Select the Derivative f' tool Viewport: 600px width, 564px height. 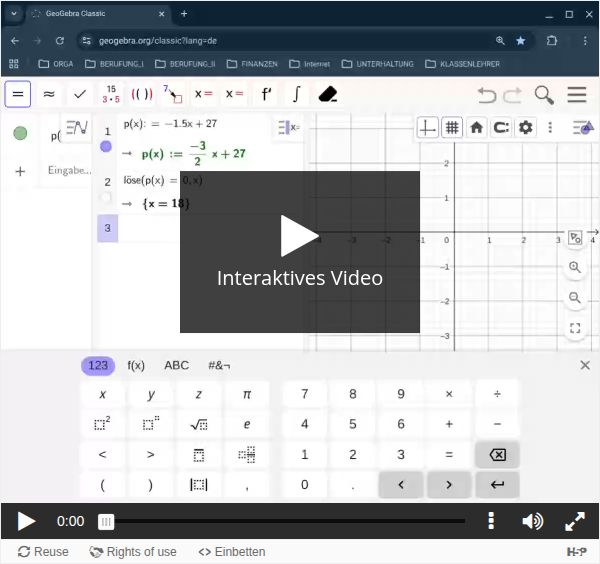pyautogui.click(x=266, y=94)
